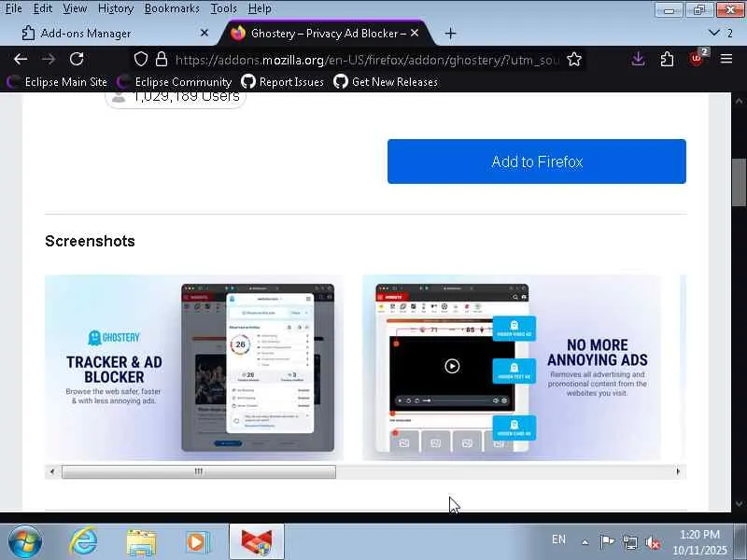View the No More Annoying Ads screenshot
The height and width of the screenshot is (560, 747).
[512, 368]
